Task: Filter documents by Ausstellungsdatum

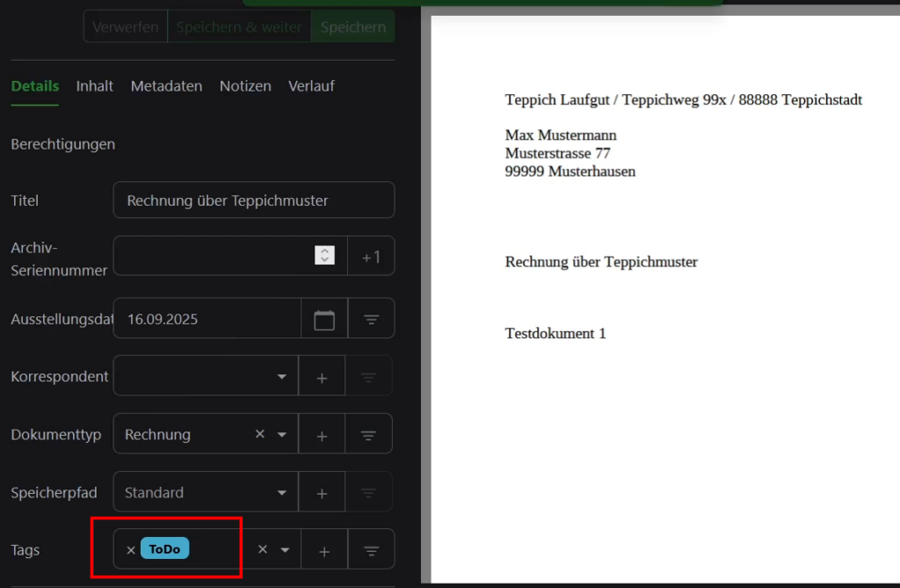Action: [x=372, y=319]
